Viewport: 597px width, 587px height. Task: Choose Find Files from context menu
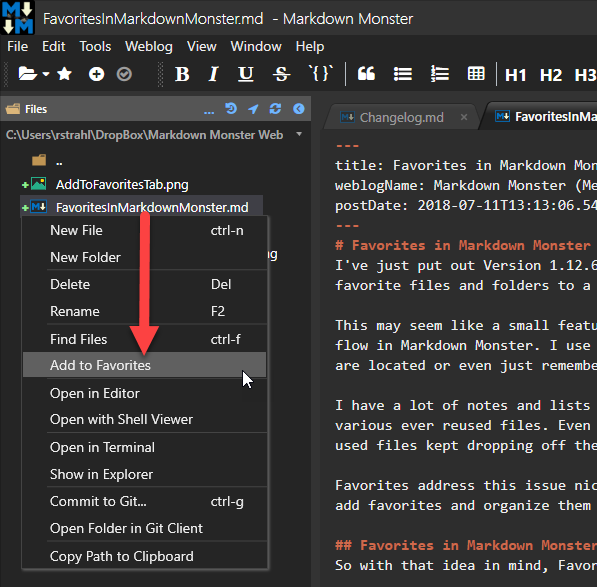coord(145,339)
